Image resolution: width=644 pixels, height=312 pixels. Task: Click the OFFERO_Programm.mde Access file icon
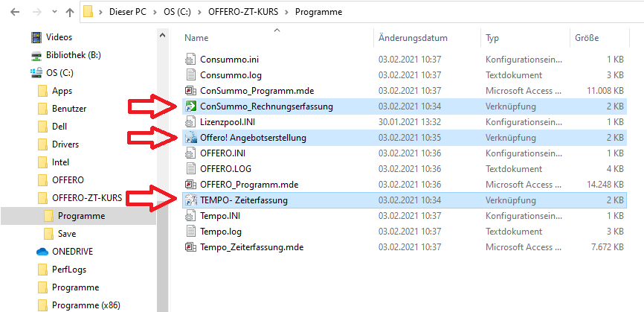pyautogui.click(x=190, y=184)
